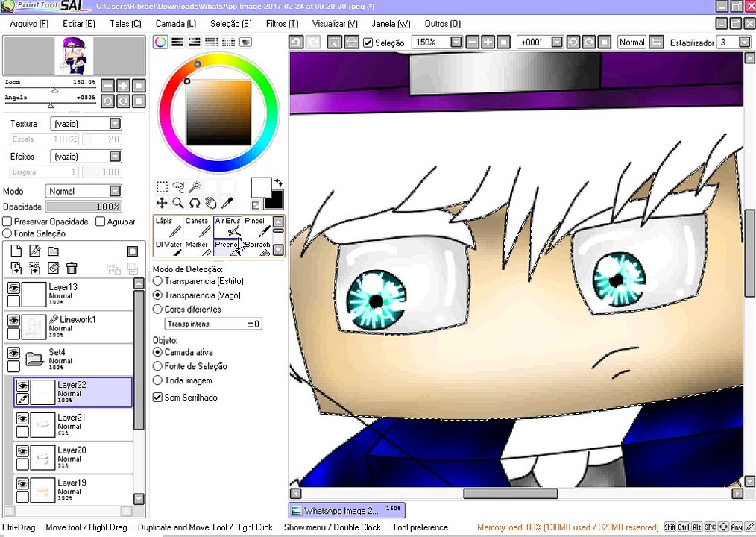Click the undo arrow in toolbar
Image resolution: width=756 pixels, height=537 pixels.
click(x=296, y=42)
